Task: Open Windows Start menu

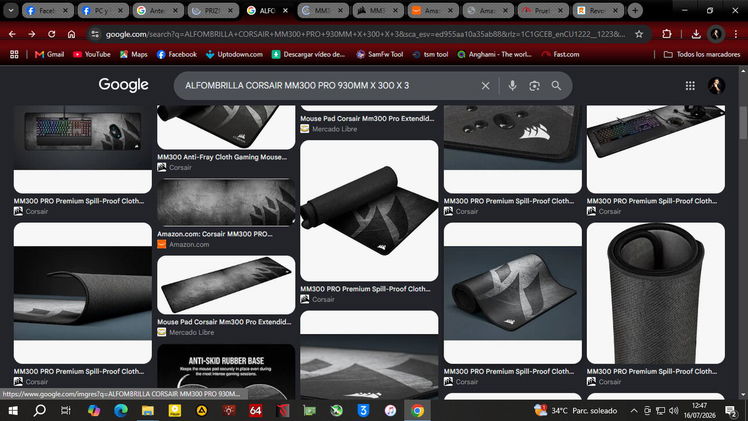Action: click(13, 411)
